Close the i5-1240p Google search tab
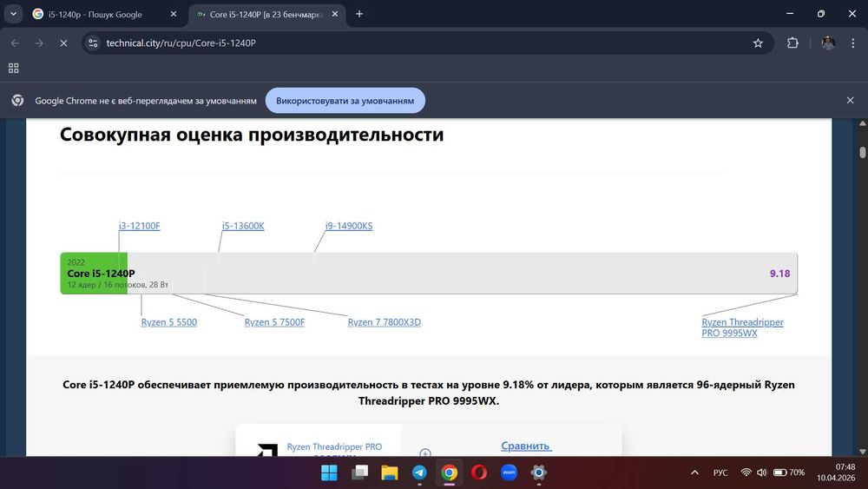 click(x=174, y=15)
